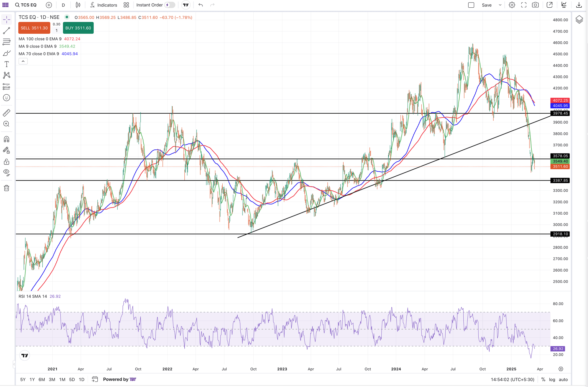Select the Fibonacci horizontal lines tool
The image size is (588, 387).
(x=6, y=42)
